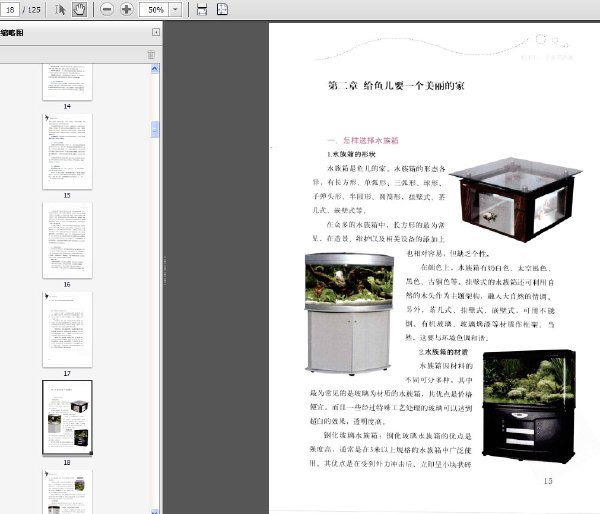Viewport: 600px width, 514px height.
Task: Click thumbnail scrollbar down arrow
Action: pos(155,511)
